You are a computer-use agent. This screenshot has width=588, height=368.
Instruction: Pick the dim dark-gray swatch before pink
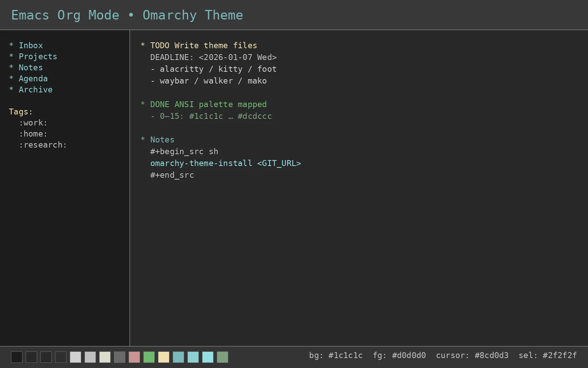(119, 357)
